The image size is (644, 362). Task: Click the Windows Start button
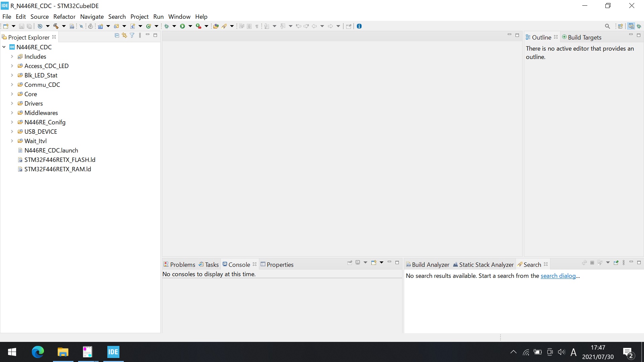pyautogui.click(x=12, y=352)
